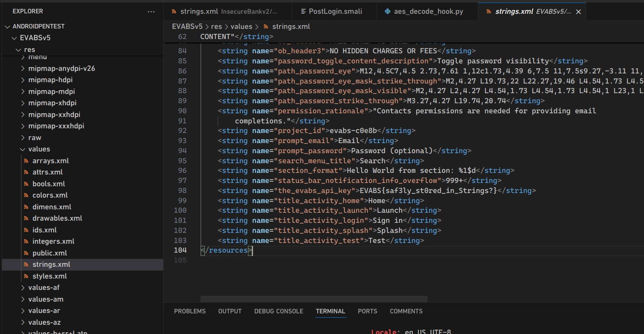This screenshot has height=334, width=644.
Task: Expand the values-am folder
Action: tap(23, 299)
